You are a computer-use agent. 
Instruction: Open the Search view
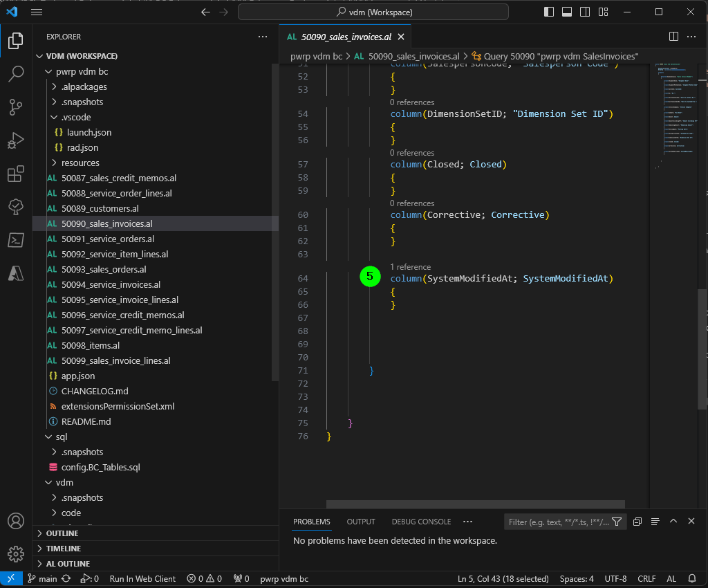coord(16,74)
